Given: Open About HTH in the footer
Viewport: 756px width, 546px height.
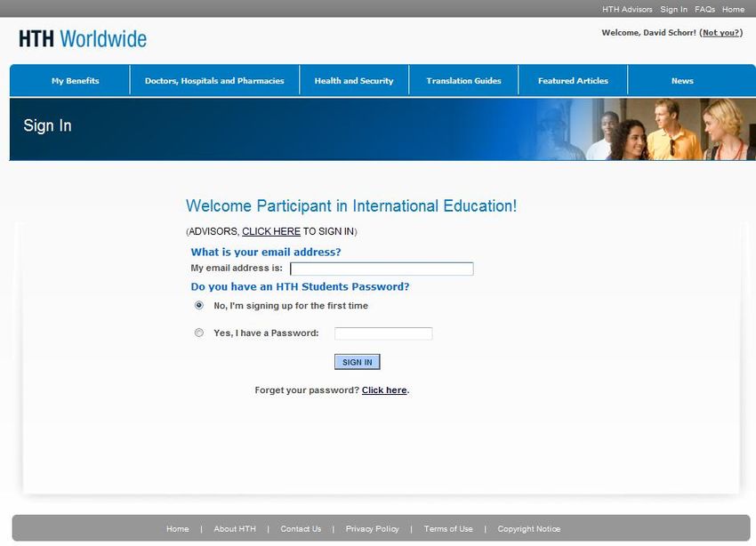Looking at the screenshot, I should tap(235, 528).
